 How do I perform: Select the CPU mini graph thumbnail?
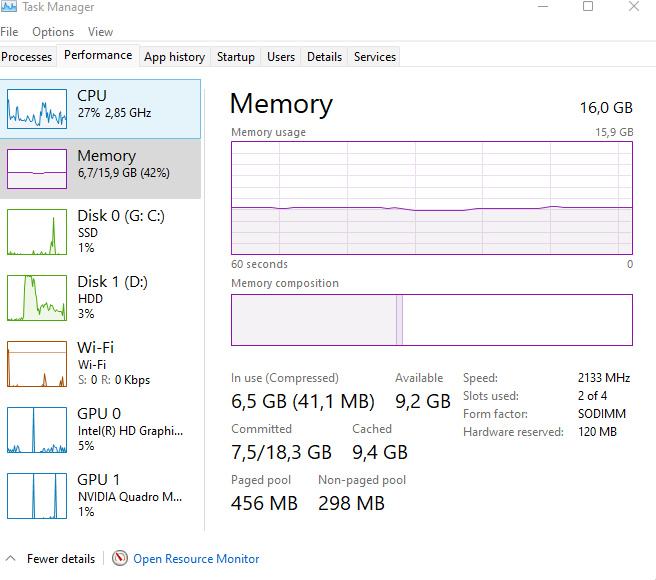[x=37, y=108]
